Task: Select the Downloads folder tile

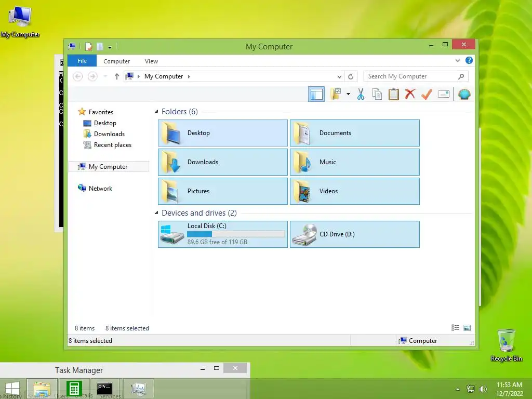Action: click(223, 162)
